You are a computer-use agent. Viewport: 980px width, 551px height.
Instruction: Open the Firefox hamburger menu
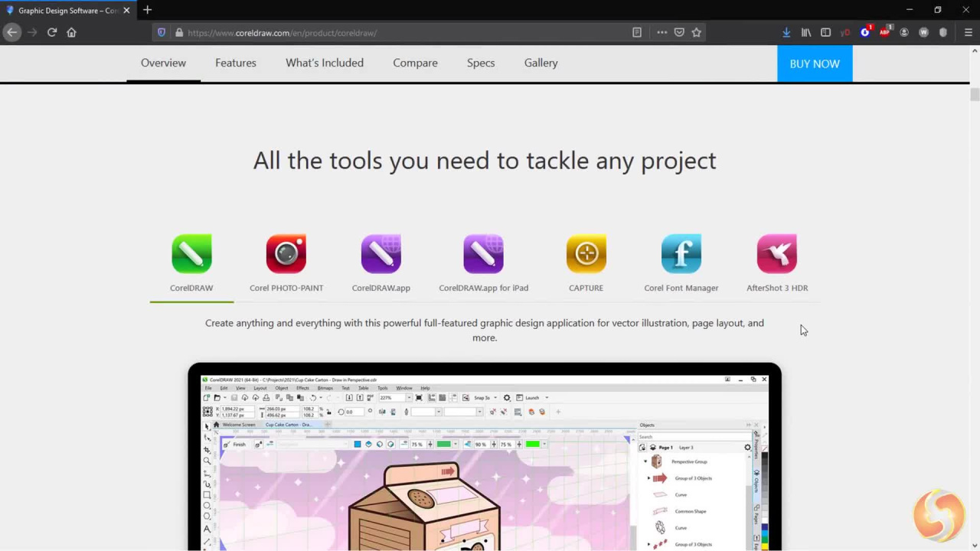coord(968,32)
